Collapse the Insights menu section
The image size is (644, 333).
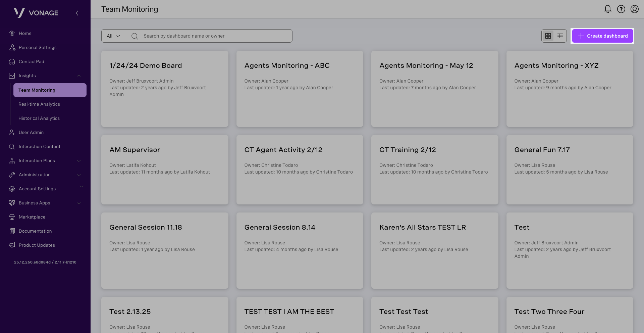click(x=79, y=76)
